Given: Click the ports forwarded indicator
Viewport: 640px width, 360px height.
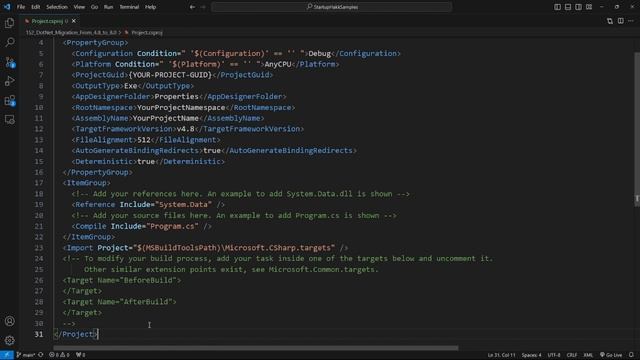Looking at the screenshot, I should 81,355.
